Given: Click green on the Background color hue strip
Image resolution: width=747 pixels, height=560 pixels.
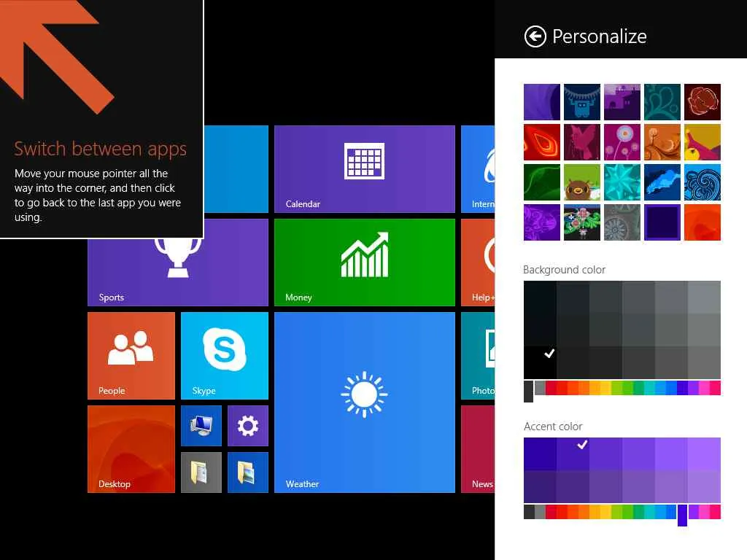Looking at the screenshot, I should pyautogui.click(x=628, y=388).
